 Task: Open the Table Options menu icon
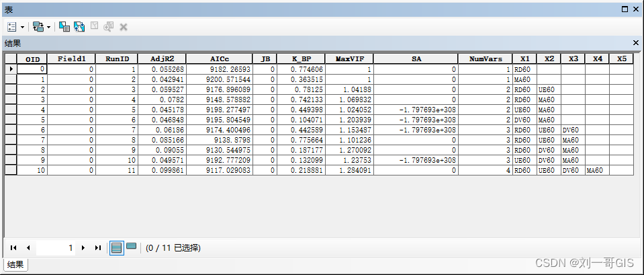(12, 27)
